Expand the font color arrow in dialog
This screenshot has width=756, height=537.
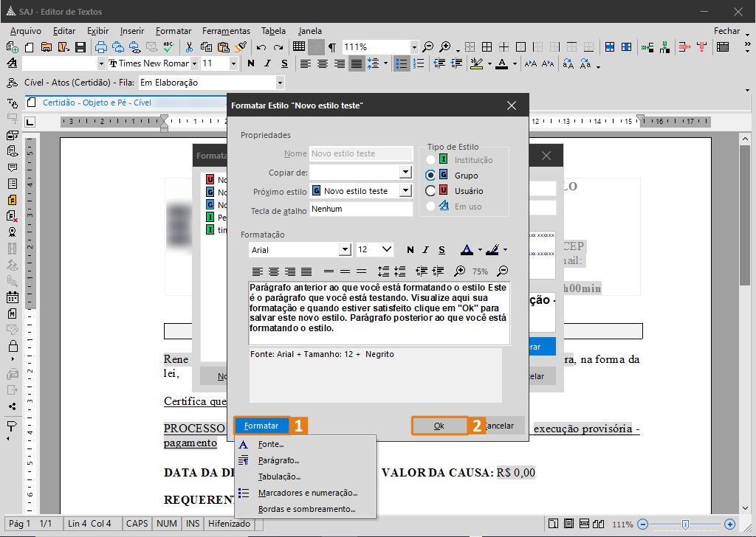click(480, 249)
